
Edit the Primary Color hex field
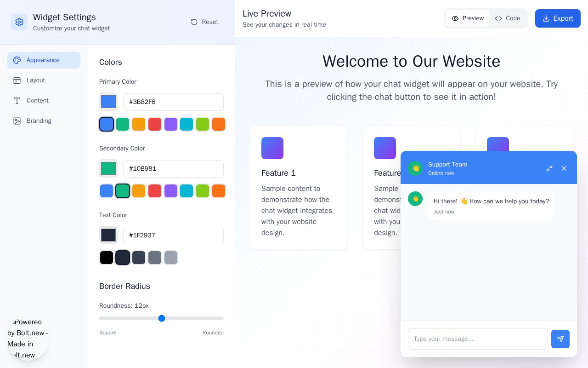[x=173, y=102]
